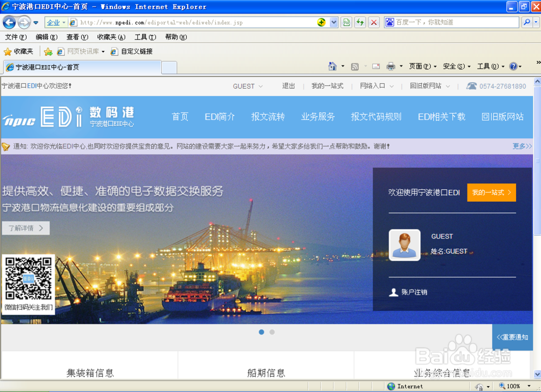The width and height of the screenshot is (541, 392).
Task: Open a new blank tab
Action: coord(169,68)
